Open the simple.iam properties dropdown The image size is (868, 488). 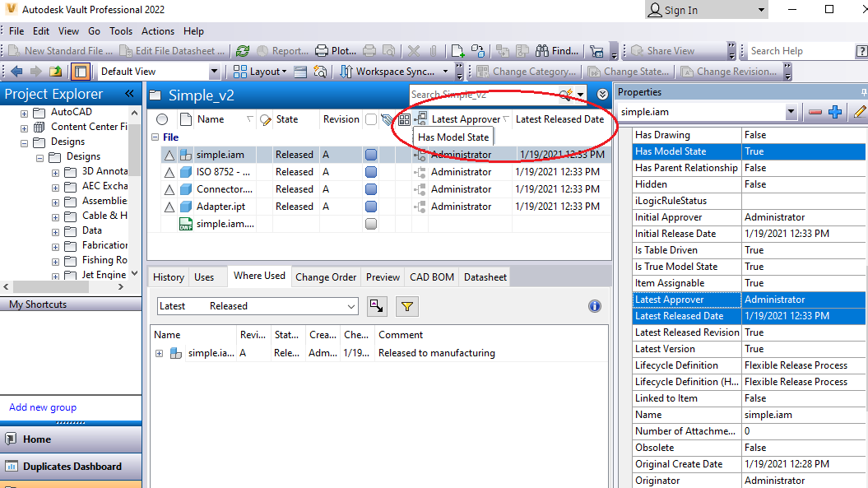tap(791, 112)
